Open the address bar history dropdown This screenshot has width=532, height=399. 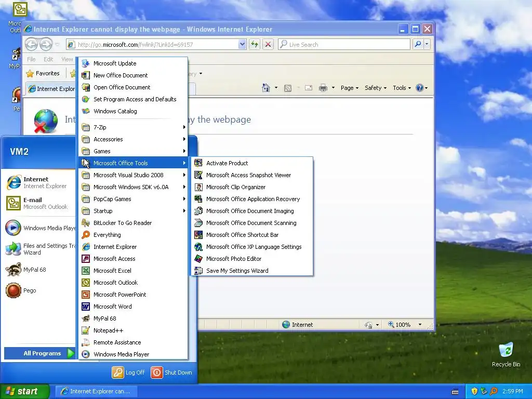[x=242, y=45]
